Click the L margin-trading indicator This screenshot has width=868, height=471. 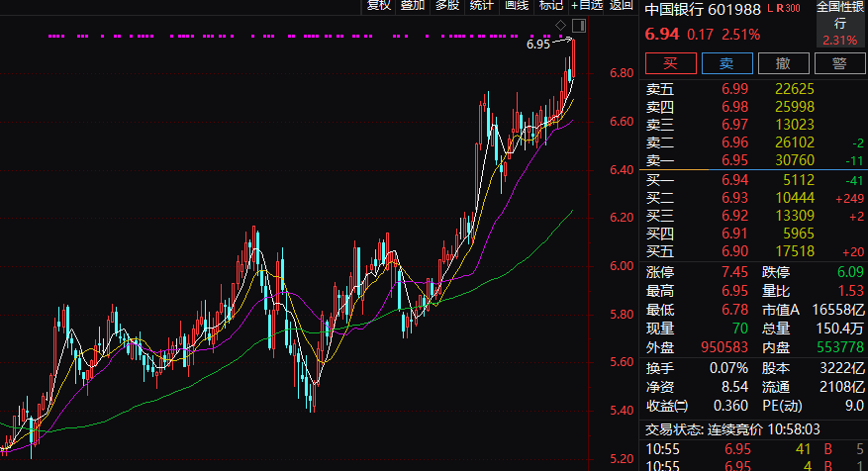(770, 8)
